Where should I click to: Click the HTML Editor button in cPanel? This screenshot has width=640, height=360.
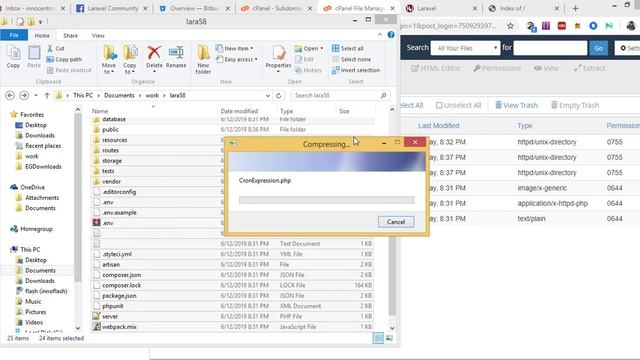(x=436, y=68)
